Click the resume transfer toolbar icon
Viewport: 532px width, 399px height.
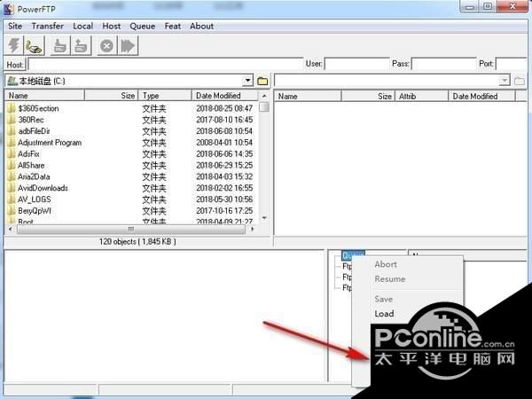[x=128, y=45]
